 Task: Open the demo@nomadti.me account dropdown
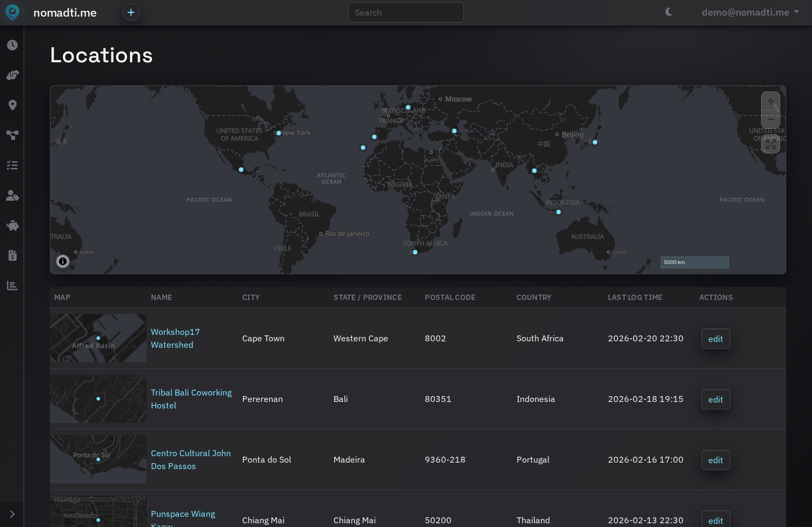point(750,12)
